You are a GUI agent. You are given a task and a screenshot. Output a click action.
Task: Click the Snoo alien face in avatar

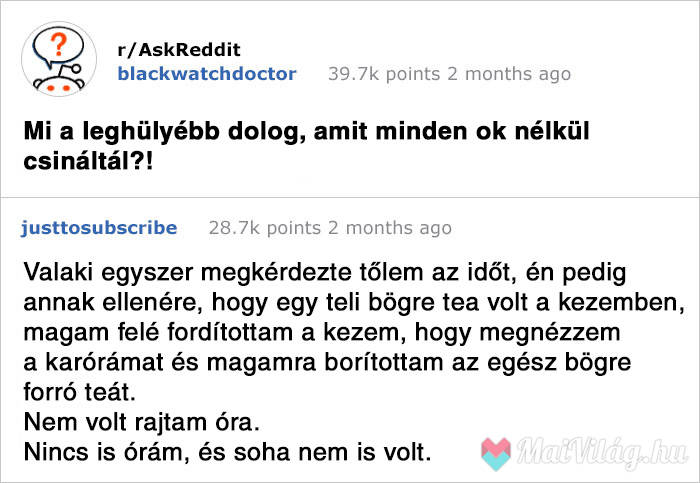click(59, 84)
